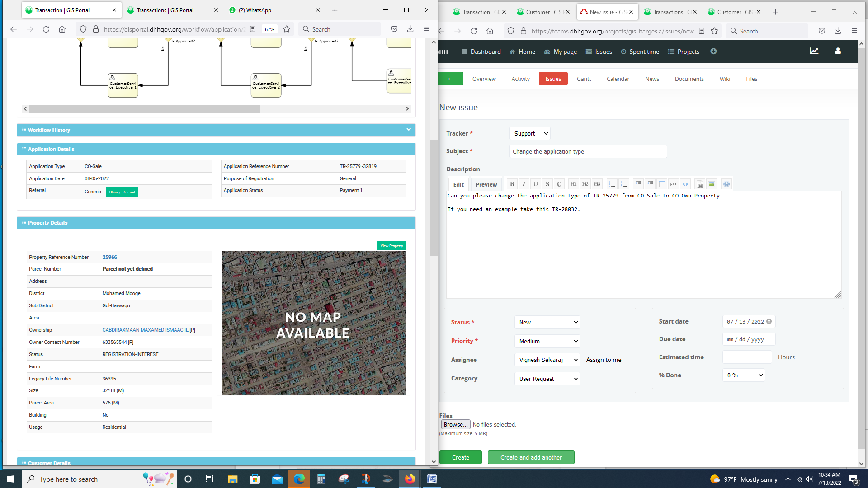Open the activity chart icon in Redmine header

(814, 52)
